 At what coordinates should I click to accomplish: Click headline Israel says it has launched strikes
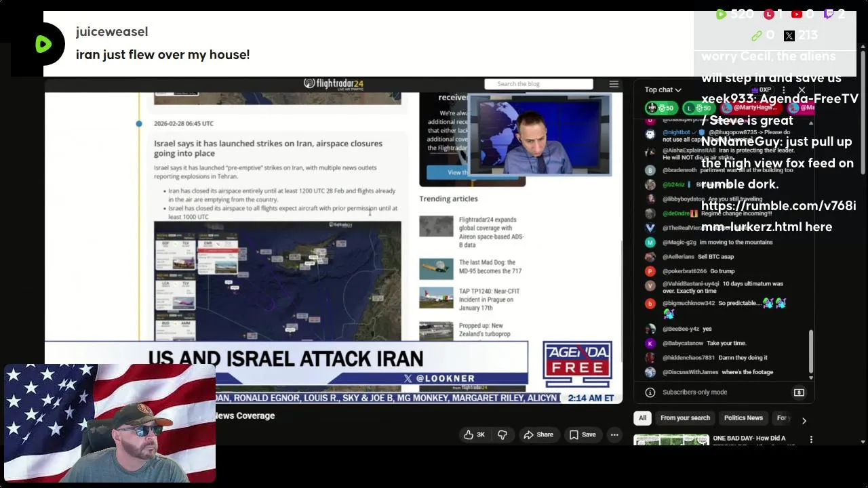(268, 148)
